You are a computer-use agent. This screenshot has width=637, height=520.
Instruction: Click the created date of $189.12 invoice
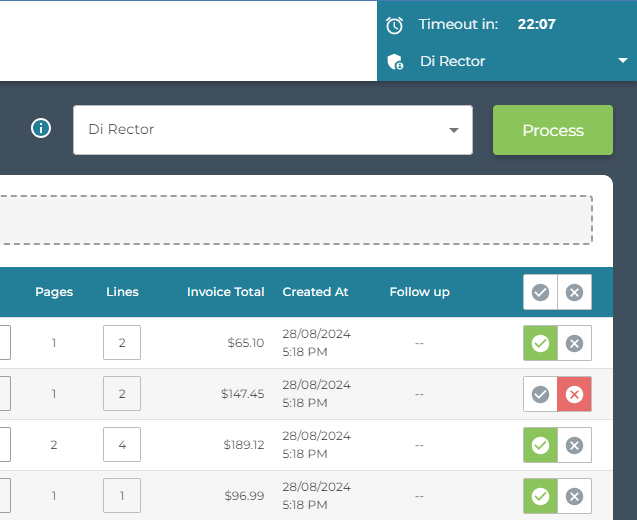[316, 445]
